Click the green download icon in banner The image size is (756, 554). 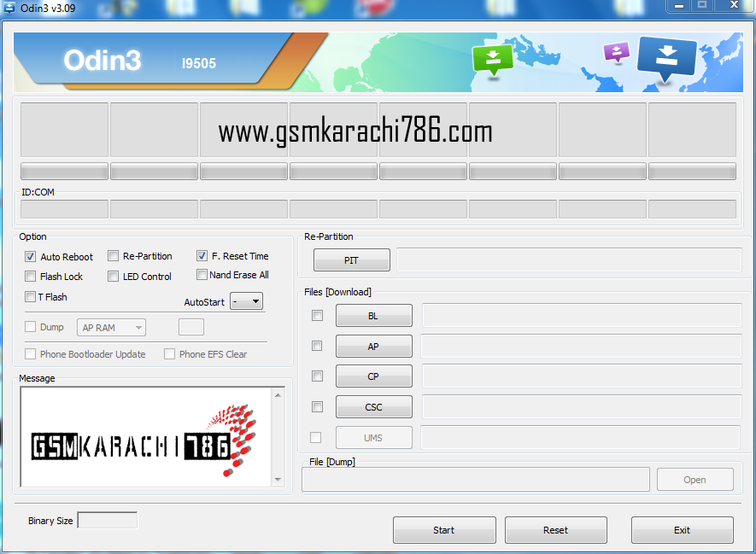pyautogui.click(x=493, y=60)
